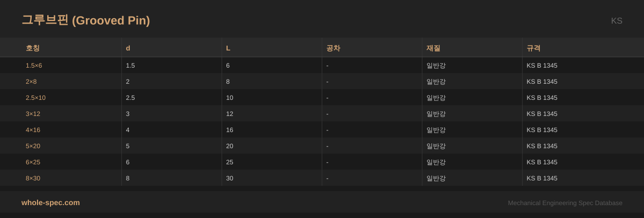Select the 8×30 pin designation
The width and height of the screenshot is (644, 218).
[x=33, y=178]
